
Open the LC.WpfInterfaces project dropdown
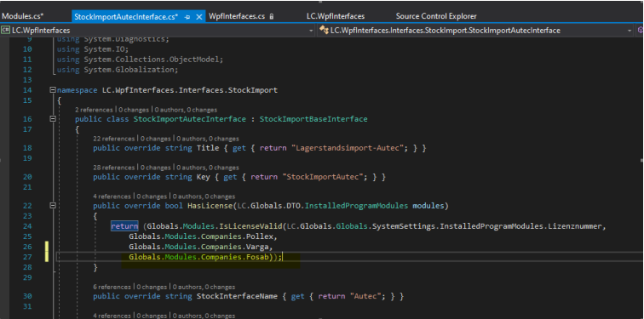pos(311,31)
